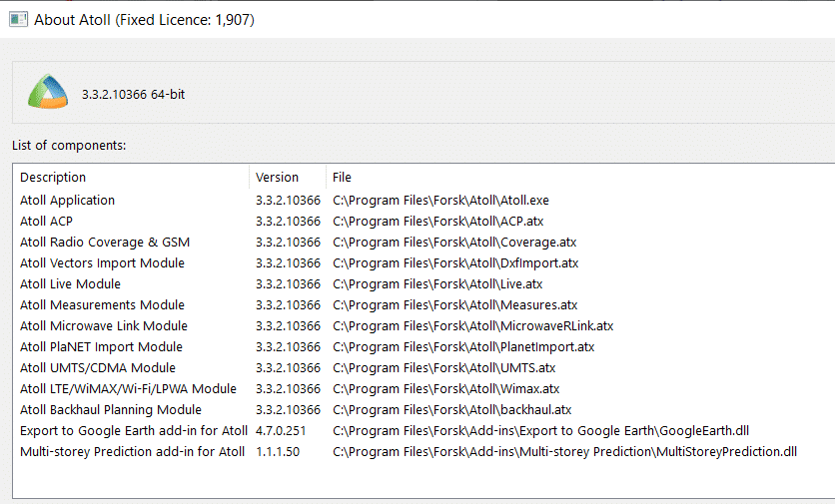This screenshot has height=504, width=835.
Task: Select the Atoll Live Module entry
Action: coord(70,284)
